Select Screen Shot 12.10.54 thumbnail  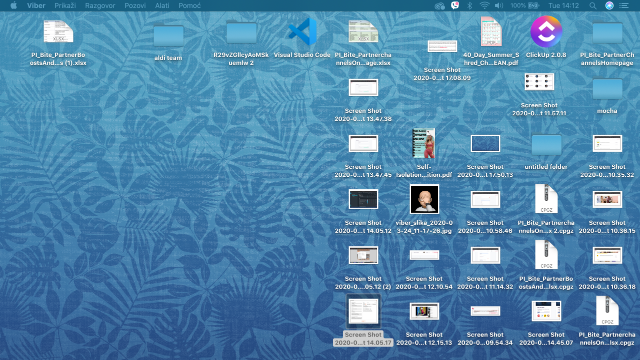pyautogui.click(x=424, y=255)
